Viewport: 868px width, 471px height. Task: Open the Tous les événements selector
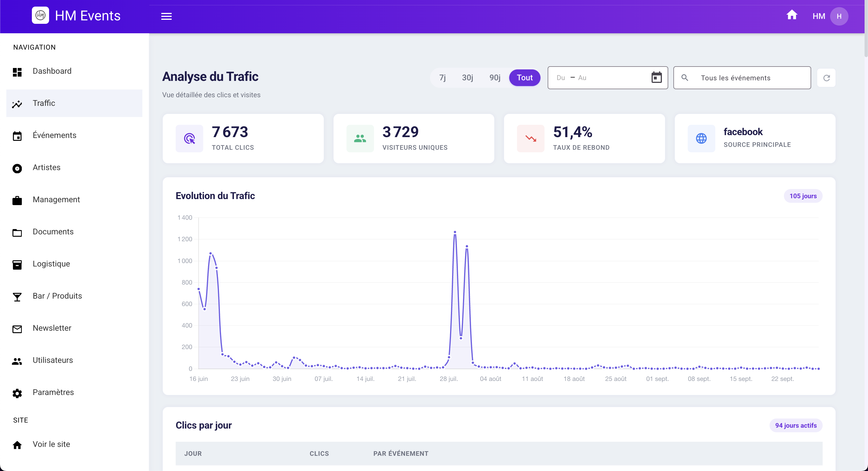point(742,78)
